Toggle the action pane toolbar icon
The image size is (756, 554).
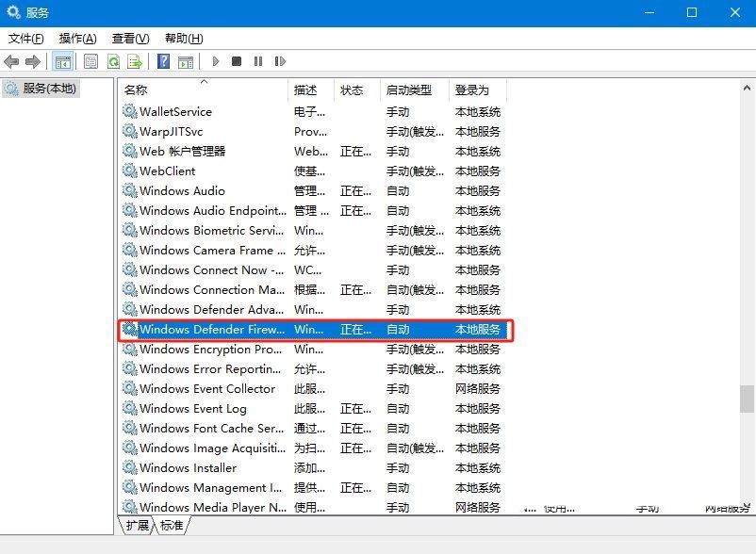tap(186, 61)
